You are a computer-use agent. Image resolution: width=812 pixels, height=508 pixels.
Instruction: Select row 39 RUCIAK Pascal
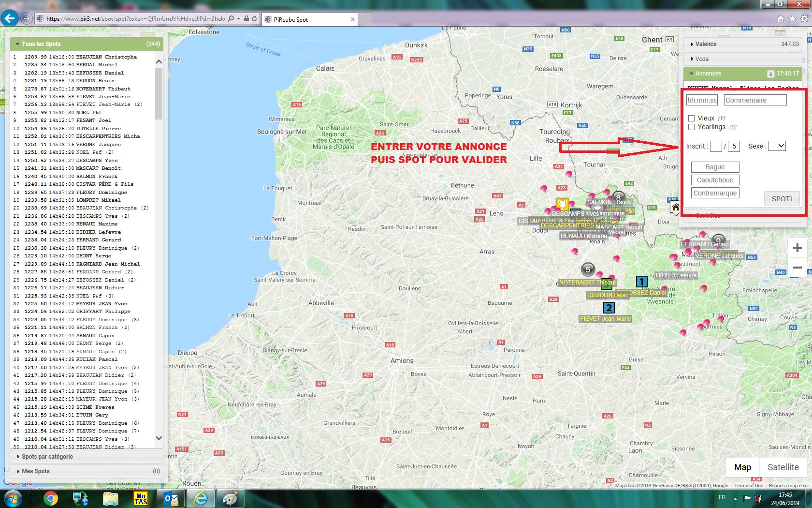point(83,359)
